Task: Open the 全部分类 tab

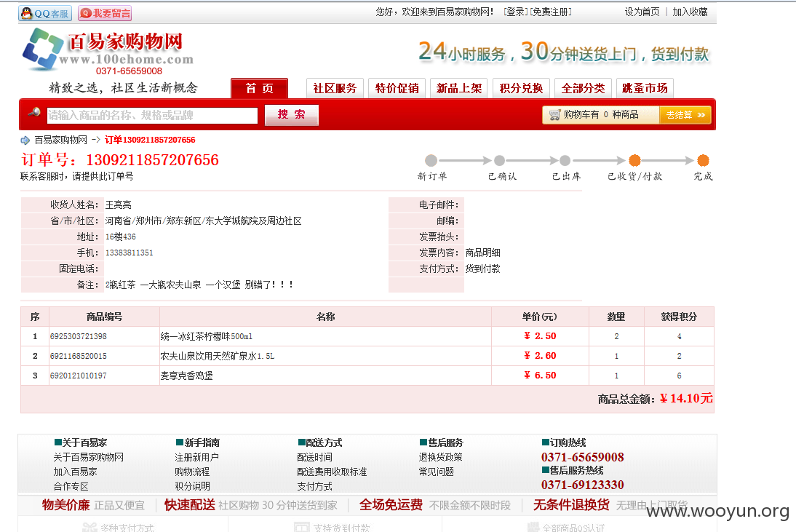Action: (x=583, y=88)
